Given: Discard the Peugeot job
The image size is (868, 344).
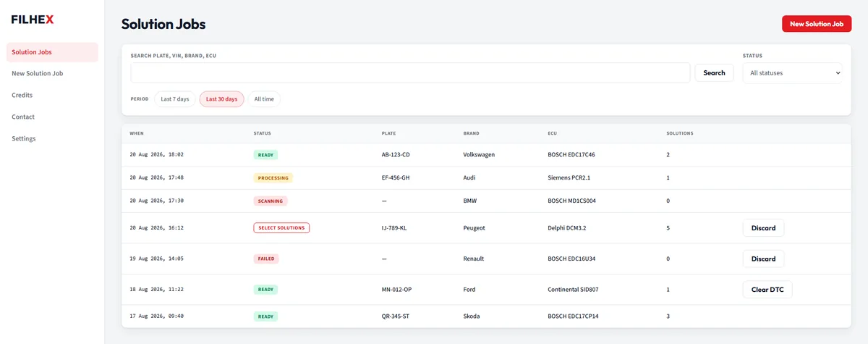Looking at the screenshot, I should [763, 228].
